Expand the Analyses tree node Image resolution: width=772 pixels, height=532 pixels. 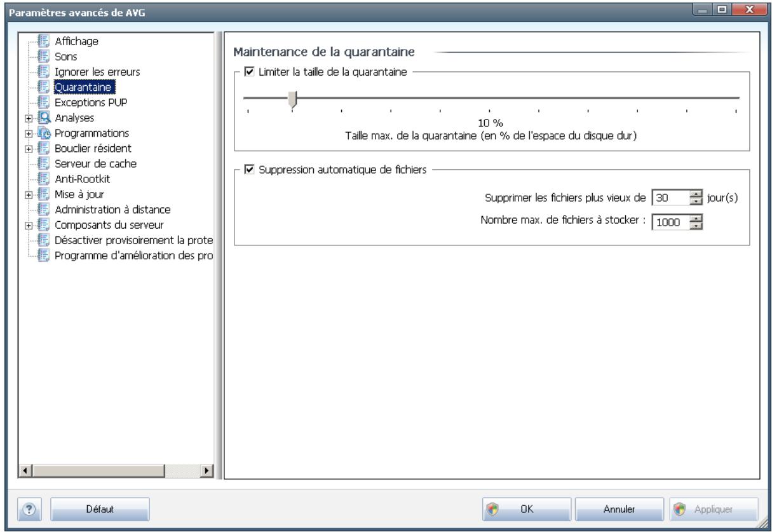pyautogui.click(x=30, y=118)
